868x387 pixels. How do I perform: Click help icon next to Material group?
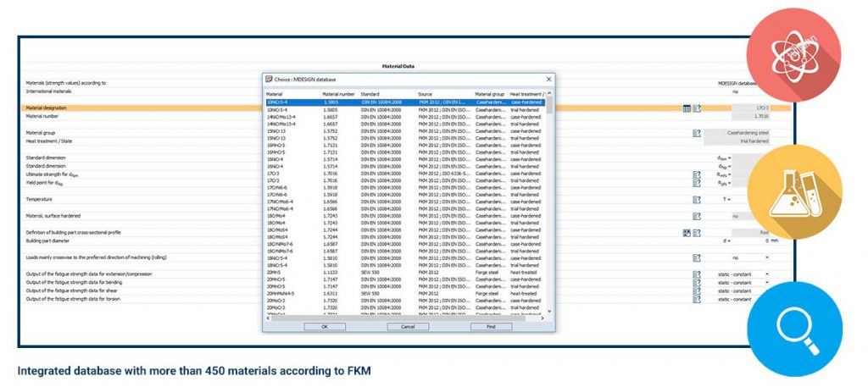click(x=697, y=133)
